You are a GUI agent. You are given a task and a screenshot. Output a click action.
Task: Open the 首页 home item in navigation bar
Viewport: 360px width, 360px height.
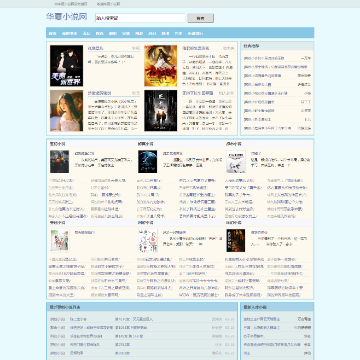tap(52, 33)
